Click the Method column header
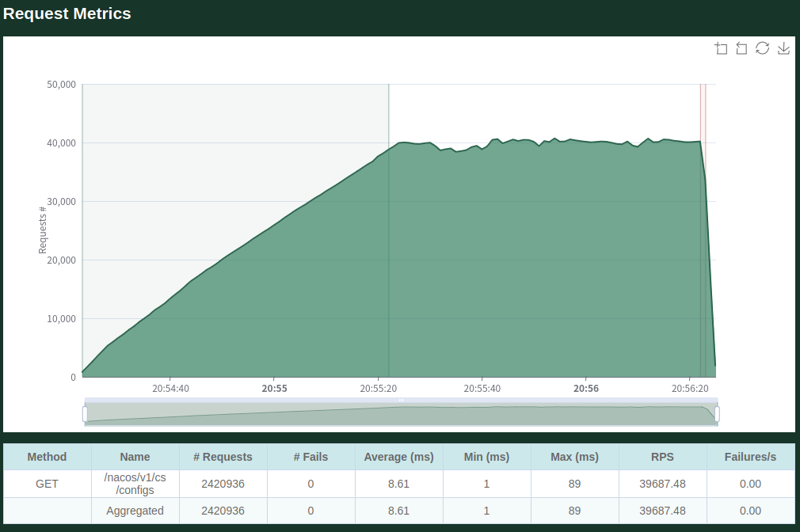The image size is (800, 532). click(x=47, y=457)
